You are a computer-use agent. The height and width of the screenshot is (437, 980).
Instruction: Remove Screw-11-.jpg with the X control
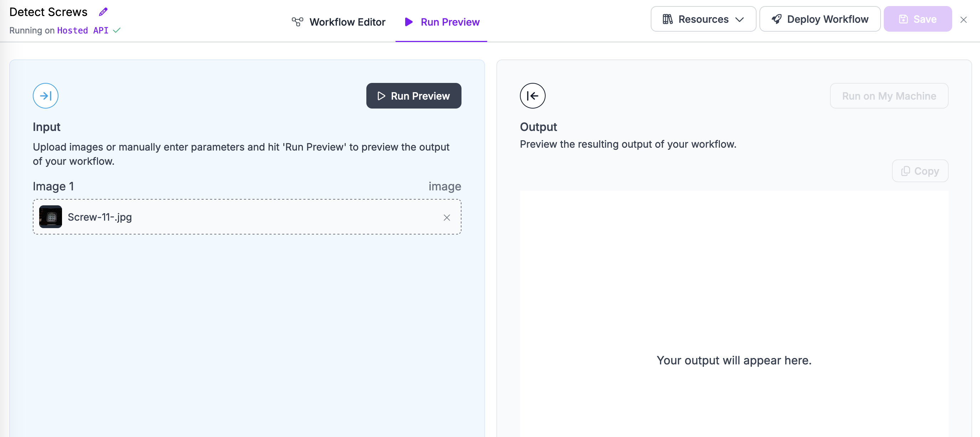(x=447, y=218)
